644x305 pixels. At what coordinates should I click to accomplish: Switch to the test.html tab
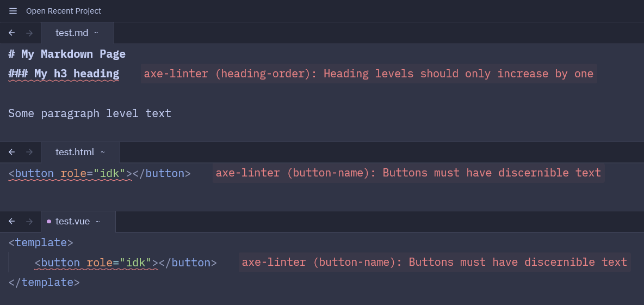pyautogui.click(x=75, y=152)
